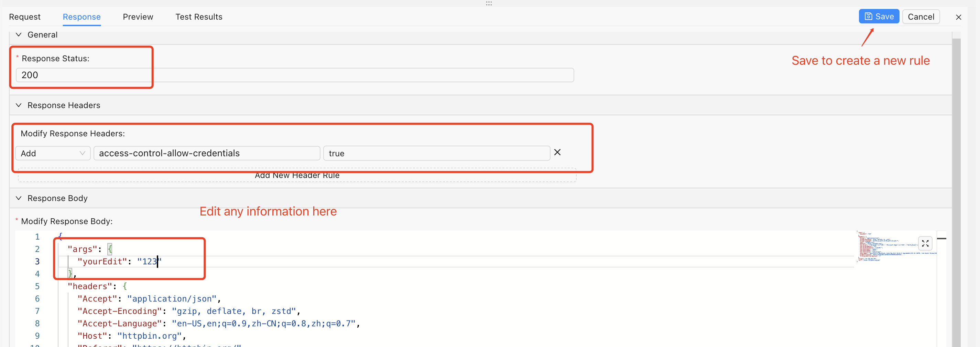This screenshot has width=980, height=347.
Task: Collapse the Response Headers section
Action: click(19, 105)
